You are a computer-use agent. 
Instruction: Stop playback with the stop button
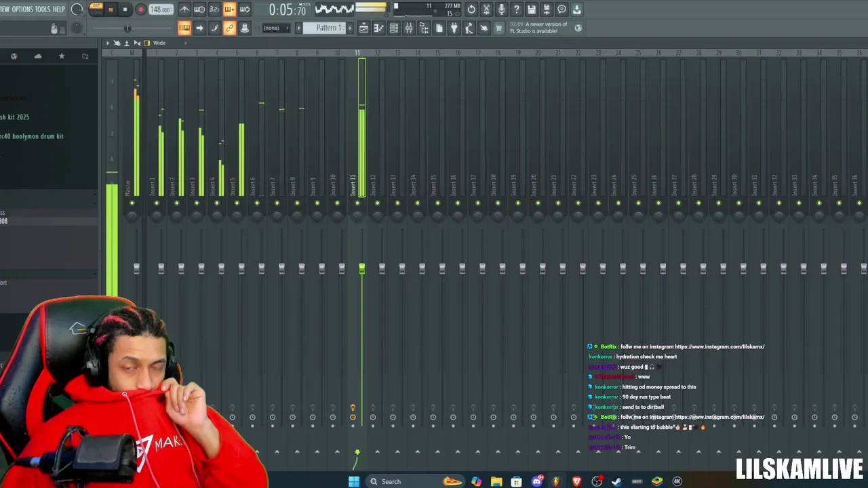tap(125, 9)
